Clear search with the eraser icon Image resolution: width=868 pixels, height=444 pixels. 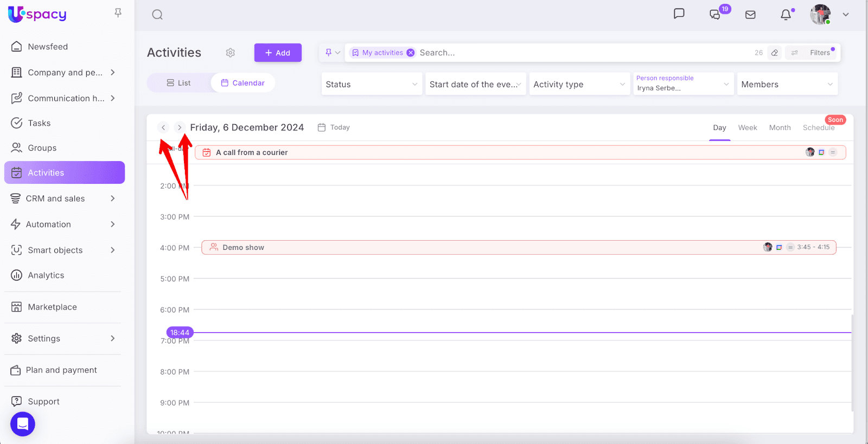click(x=775, y=53)
